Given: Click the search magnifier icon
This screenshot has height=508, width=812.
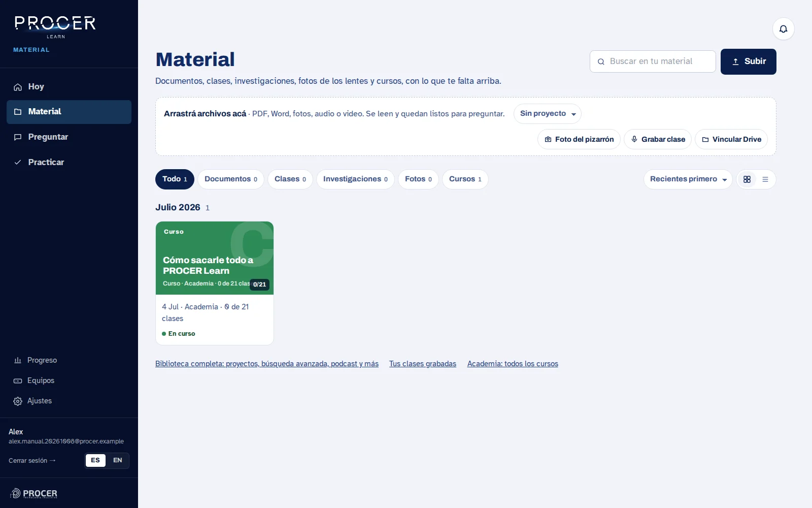Looking at the screenshot, I should pos(601,61).
